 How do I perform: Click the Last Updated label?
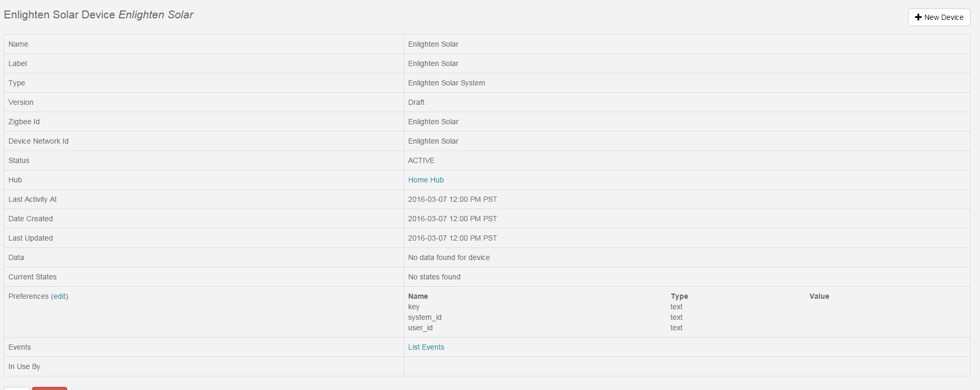click(x=30, y=238)
